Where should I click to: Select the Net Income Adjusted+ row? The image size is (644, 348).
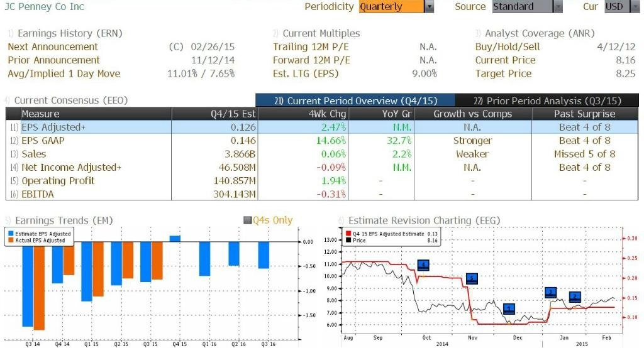point(322,168)
